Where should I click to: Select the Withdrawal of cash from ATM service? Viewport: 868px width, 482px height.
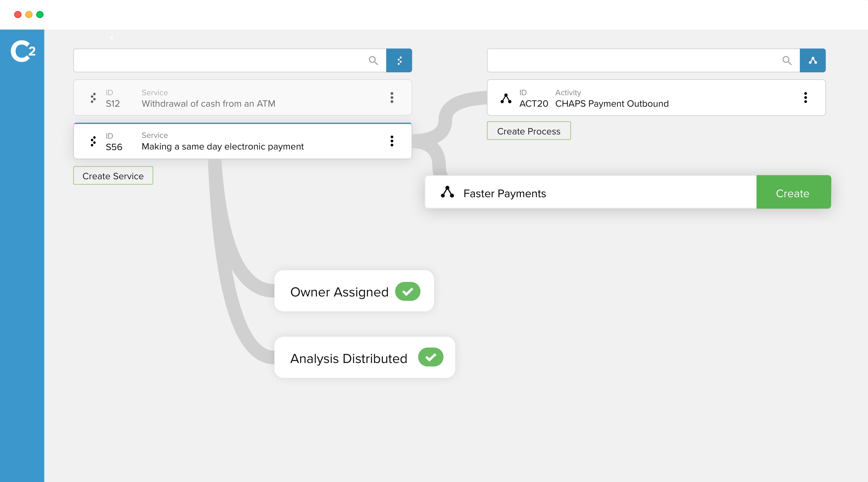208,103
